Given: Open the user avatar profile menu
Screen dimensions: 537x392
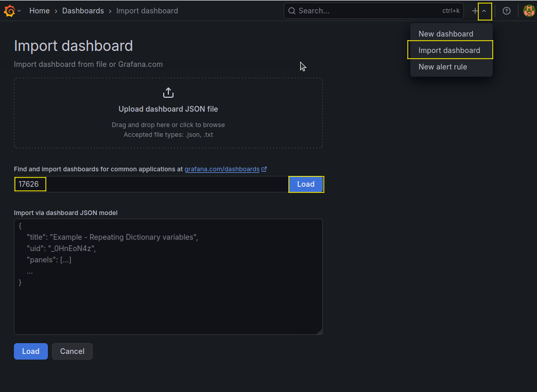Looking at the screenshot, I should pos(529,11).
